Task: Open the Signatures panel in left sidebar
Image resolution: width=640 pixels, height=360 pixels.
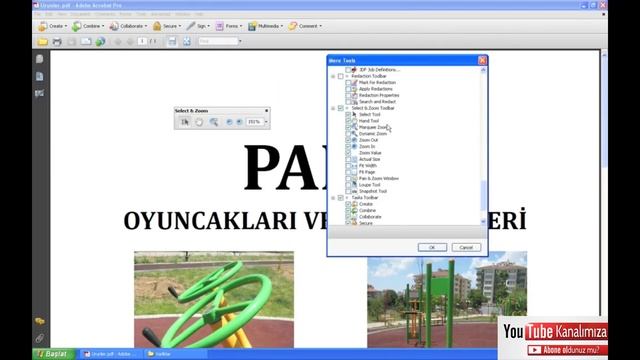Action: coord(40,93)
